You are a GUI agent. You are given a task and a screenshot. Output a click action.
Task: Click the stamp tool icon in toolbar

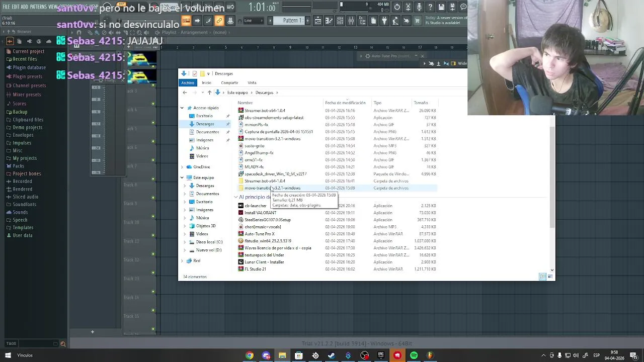tap(230, 21)
